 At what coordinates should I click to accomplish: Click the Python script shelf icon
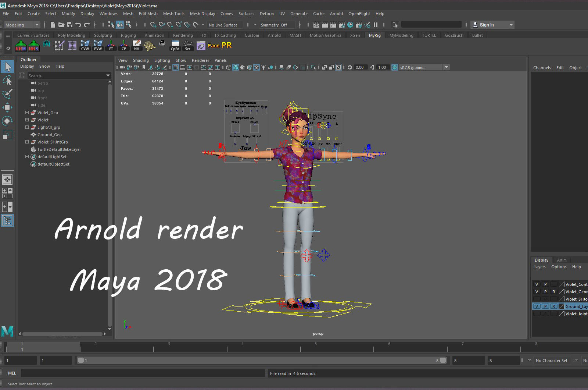(x=162, y=43)
